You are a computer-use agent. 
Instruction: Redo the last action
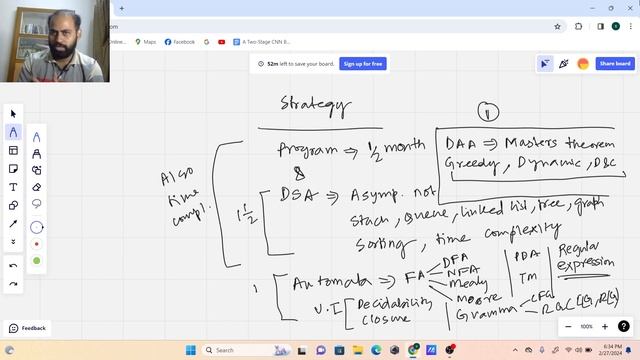13,284
